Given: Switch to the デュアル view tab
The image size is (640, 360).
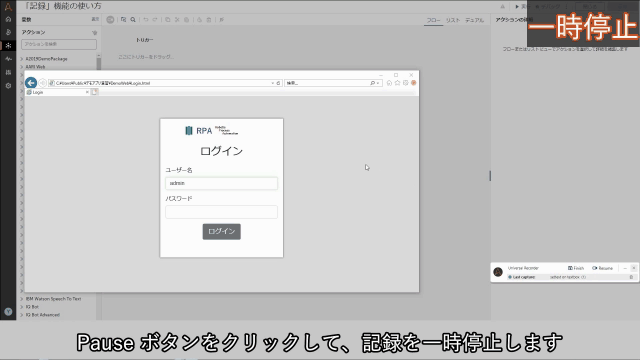Looking at the screenshot, I should [x=474, y=20].
